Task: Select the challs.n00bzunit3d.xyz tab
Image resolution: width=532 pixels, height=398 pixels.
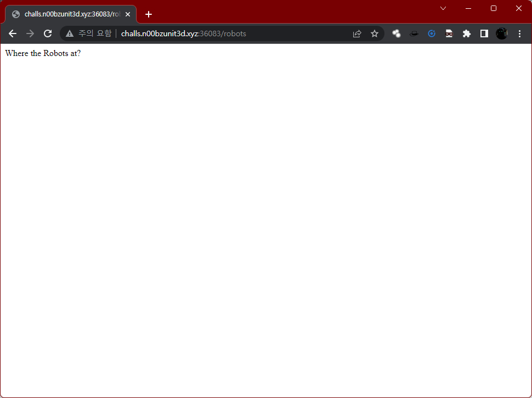Action: pyautogui.click(x=71, y=14)
